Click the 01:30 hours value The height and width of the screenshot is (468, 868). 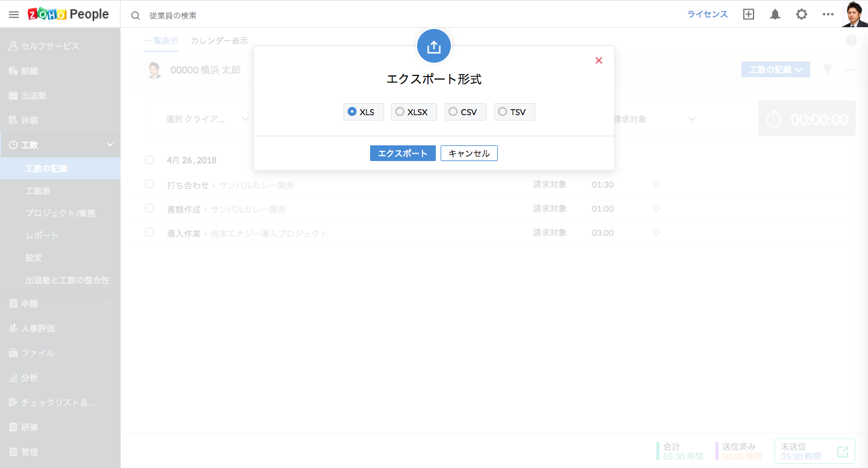click(603, 185)
